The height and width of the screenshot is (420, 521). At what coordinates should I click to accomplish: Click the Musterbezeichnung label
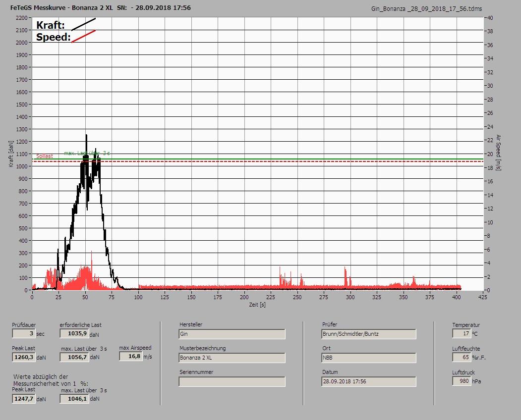203,348
